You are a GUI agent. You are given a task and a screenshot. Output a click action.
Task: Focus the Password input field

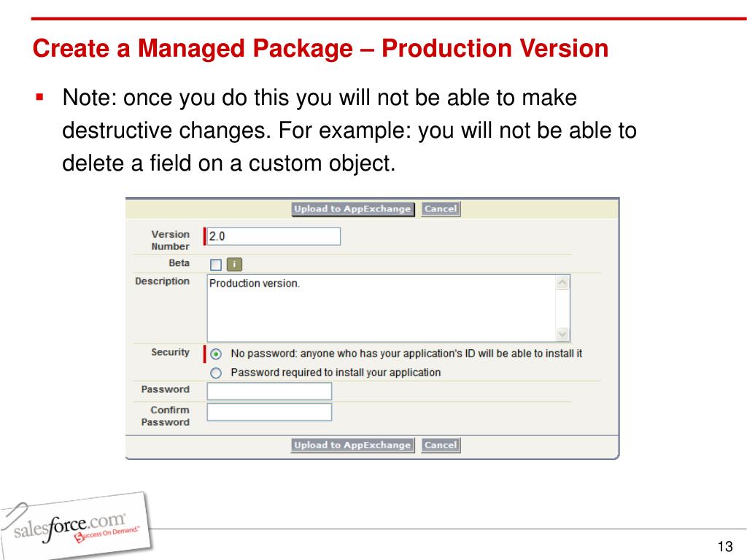269,391
